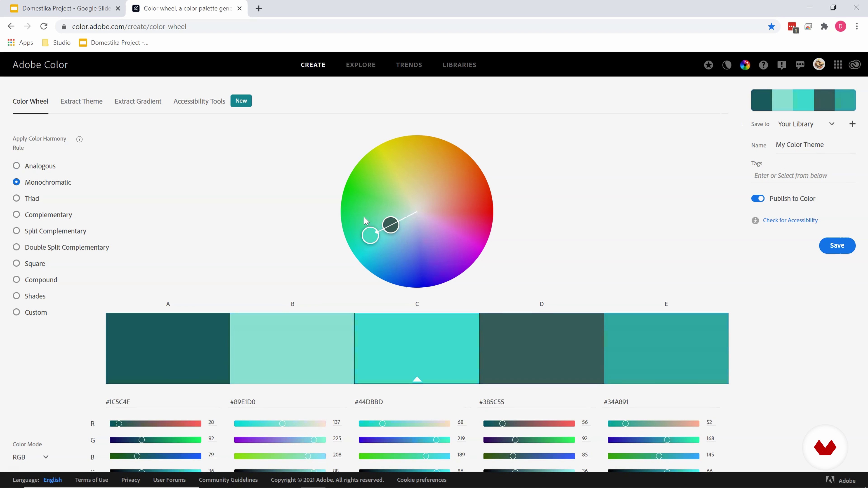Click the red extension icon with badge
868x488 pixels.
tap(793, 27)
